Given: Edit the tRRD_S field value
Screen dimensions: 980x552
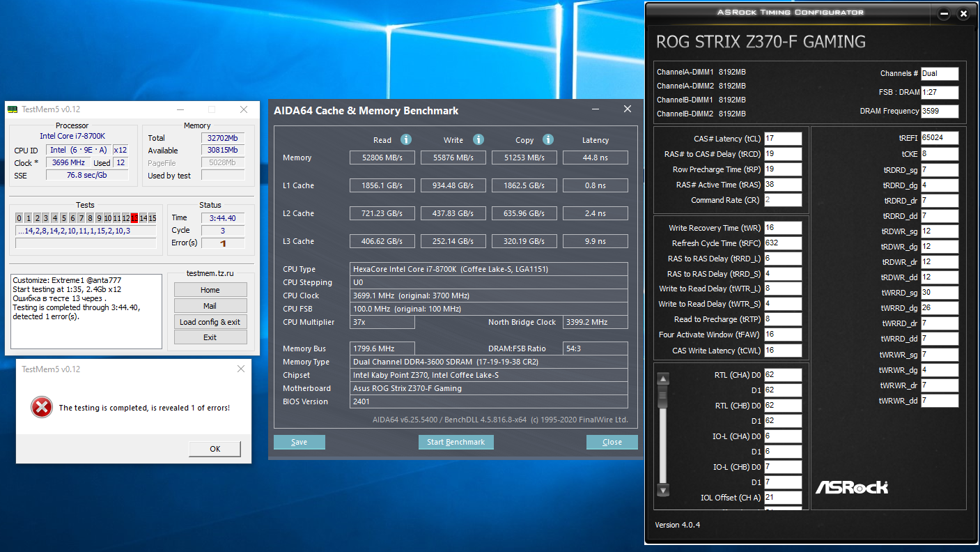Looking at the screenshot, I should (x=783, y=274).
